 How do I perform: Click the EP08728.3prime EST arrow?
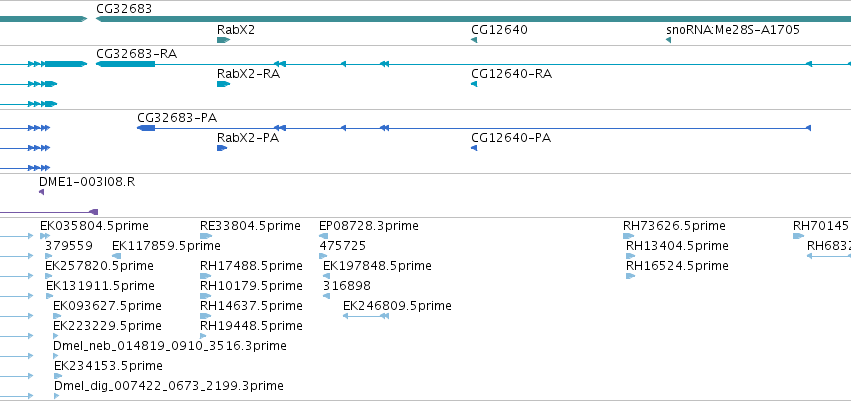click(x=323, y=236)
